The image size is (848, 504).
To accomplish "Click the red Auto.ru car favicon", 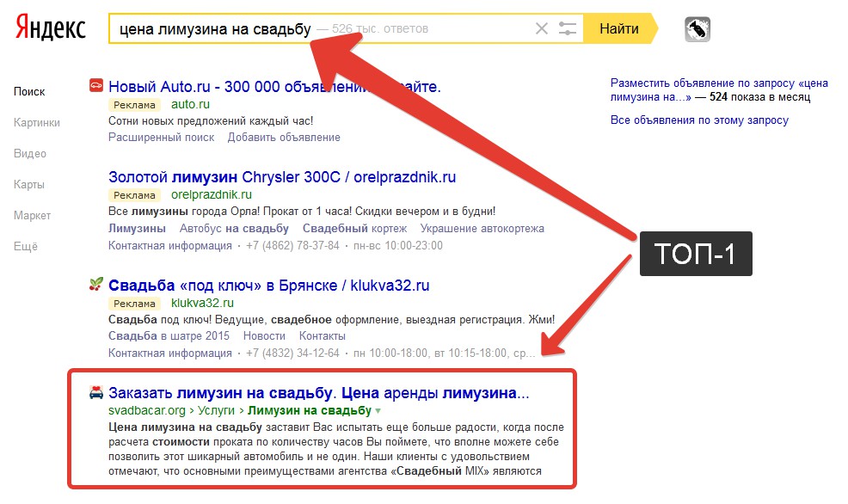I will (95, 85).
